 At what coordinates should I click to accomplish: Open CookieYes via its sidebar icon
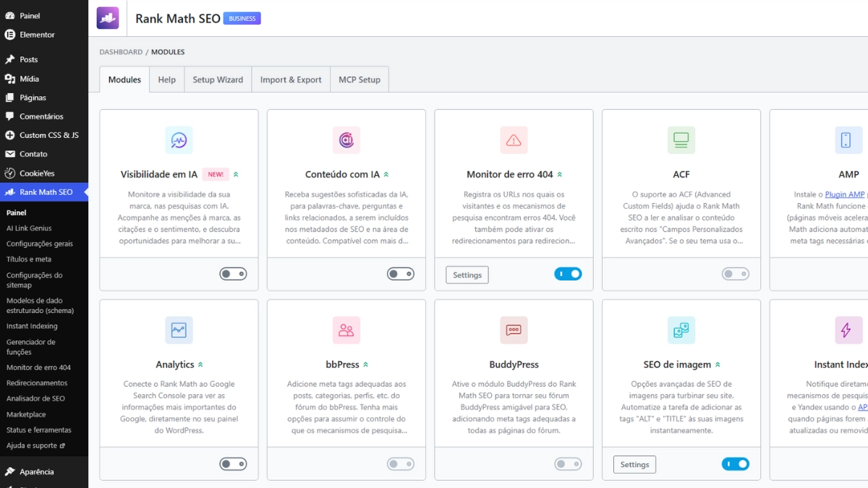(10, 174)
